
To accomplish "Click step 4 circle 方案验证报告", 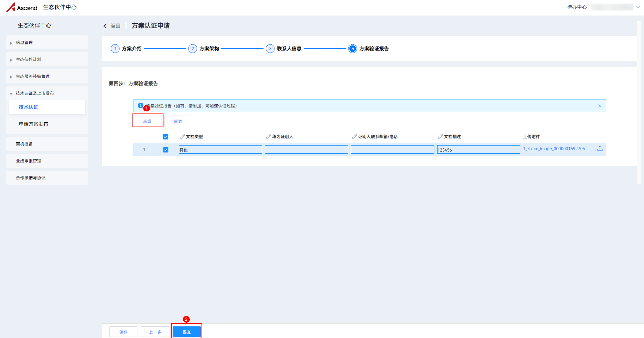I will coord(353,49).
